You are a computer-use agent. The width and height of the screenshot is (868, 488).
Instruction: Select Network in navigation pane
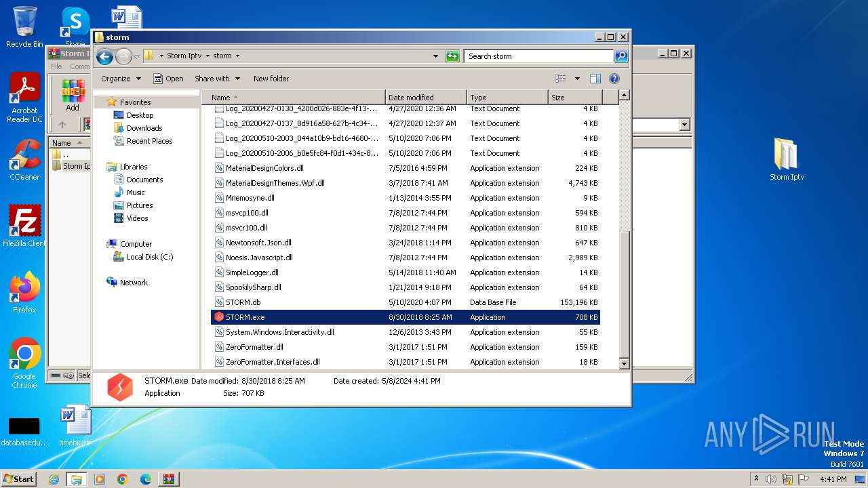click(x=134, y=283)
